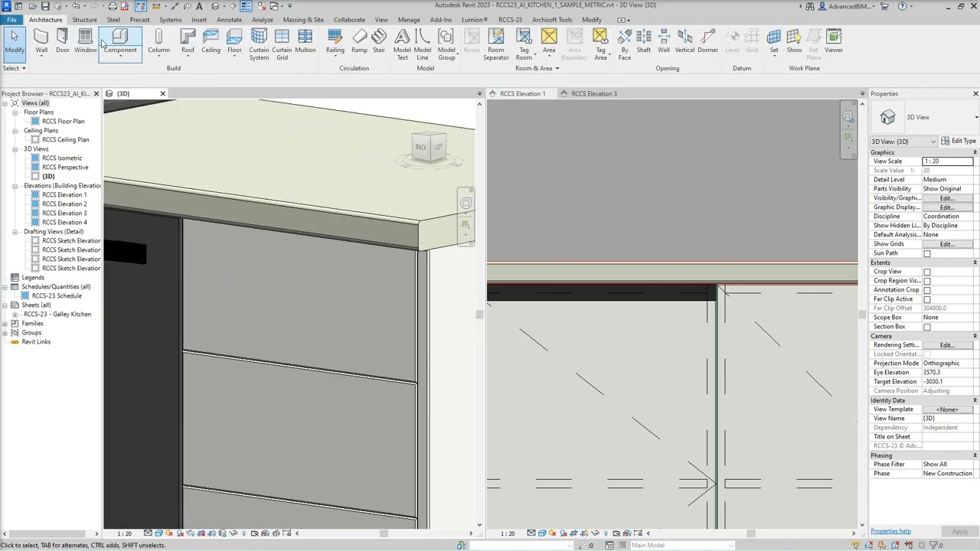Select the Floor tool
The image size is (980, 551).
(x=234, y=42)
